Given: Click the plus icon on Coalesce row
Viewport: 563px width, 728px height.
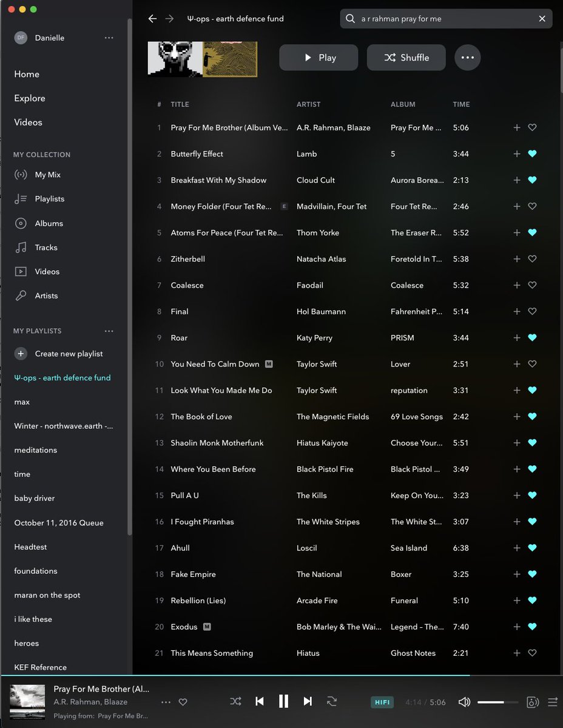Looking at the screenshot, I should point(517,285).
